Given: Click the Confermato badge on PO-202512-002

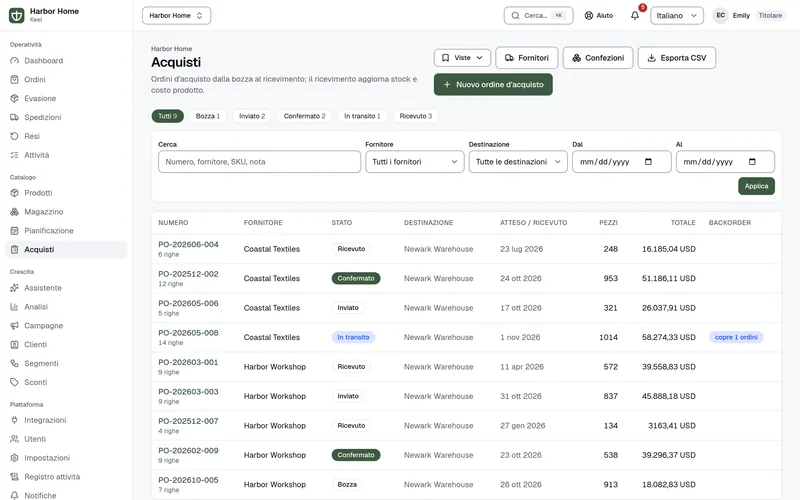Looking at the screenshot, I should (x=356, y=279).
